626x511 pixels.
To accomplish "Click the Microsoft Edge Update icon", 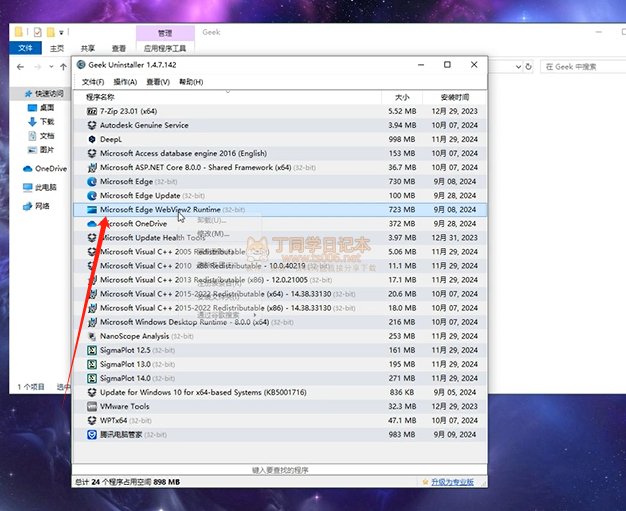I will 92,196.
